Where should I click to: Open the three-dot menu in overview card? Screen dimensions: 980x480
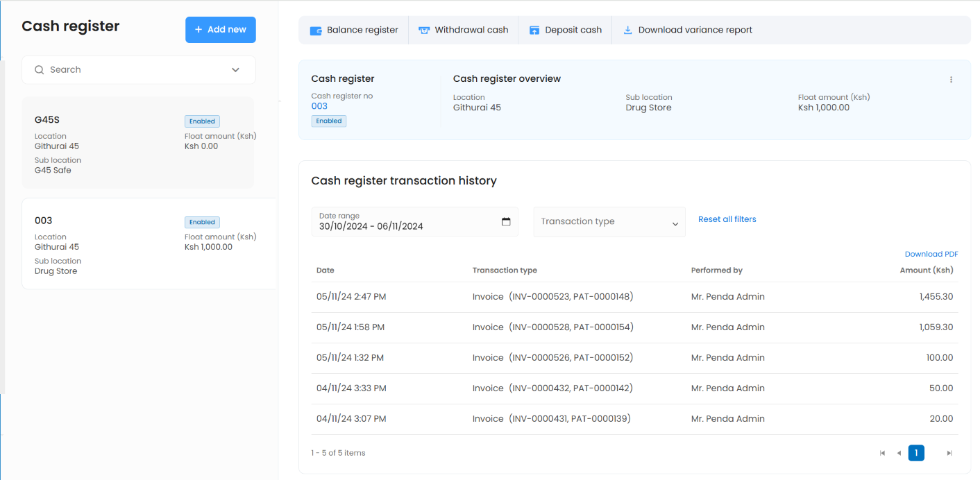tap(951, 80)
